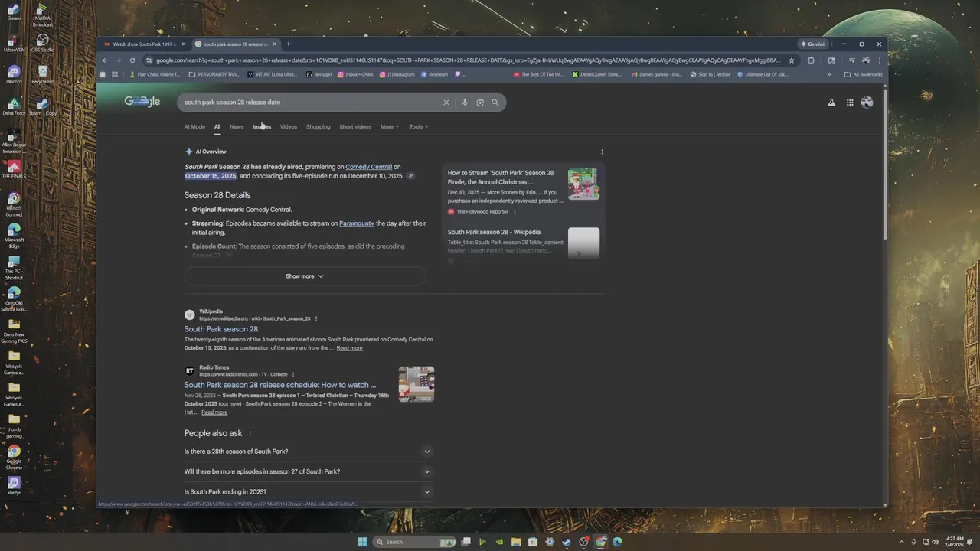The width and height of the screenshot is (980, 551).
Task: Open File Explorer from the taskbar
Action: 516,542
